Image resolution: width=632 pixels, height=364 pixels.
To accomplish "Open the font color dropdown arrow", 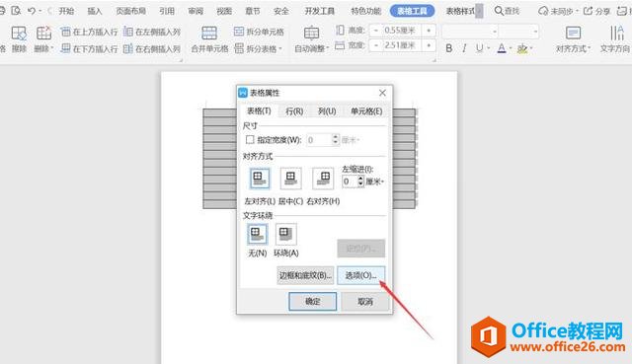I will [511, 48].
